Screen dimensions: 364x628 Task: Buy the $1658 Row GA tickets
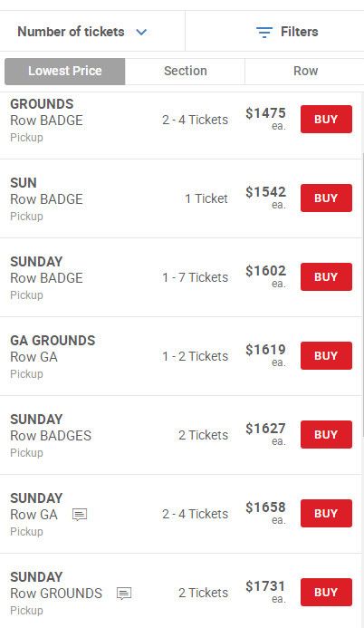[x=326, y=514]
